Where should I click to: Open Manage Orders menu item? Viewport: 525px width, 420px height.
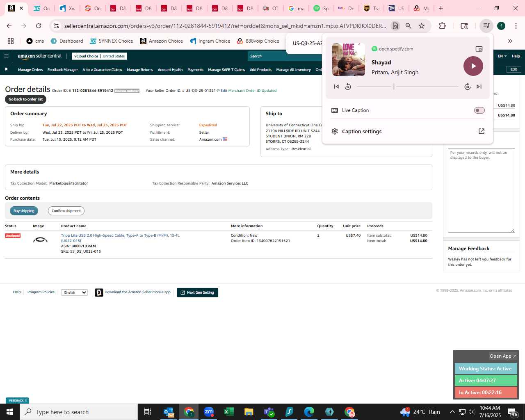click(30, 70)
